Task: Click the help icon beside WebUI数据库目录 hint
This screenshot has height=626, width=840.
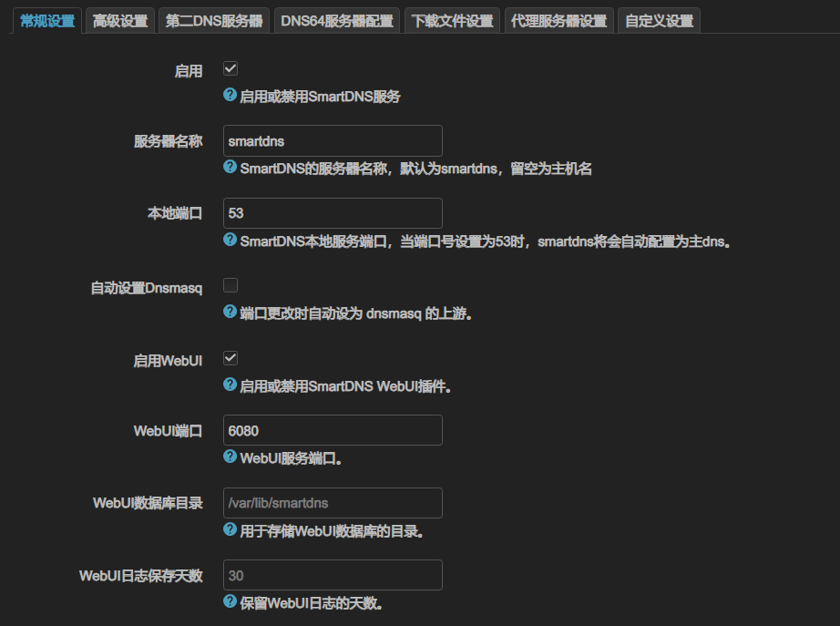Action: coord(230,531)
